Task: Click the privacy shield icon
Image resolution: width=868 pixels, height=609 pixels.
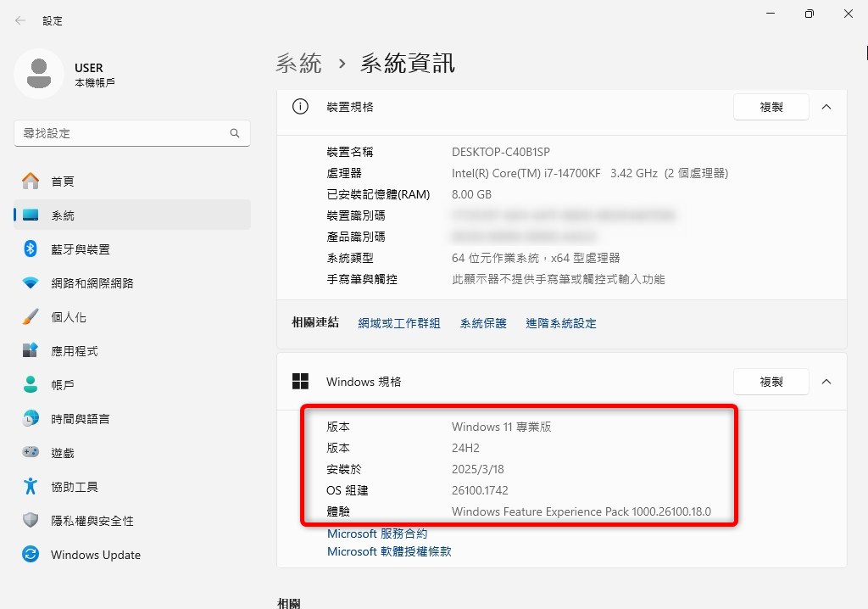Action: pos(31,520)
